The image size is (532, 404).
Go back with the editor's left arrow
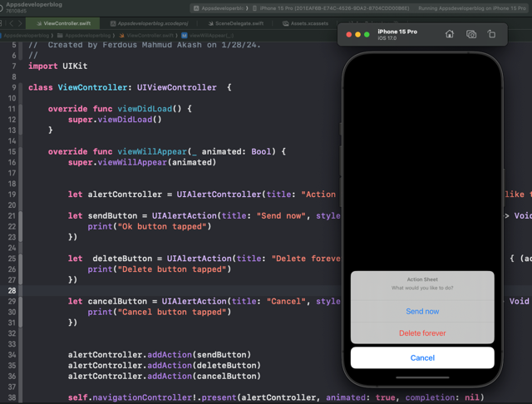tap(11, 23)
